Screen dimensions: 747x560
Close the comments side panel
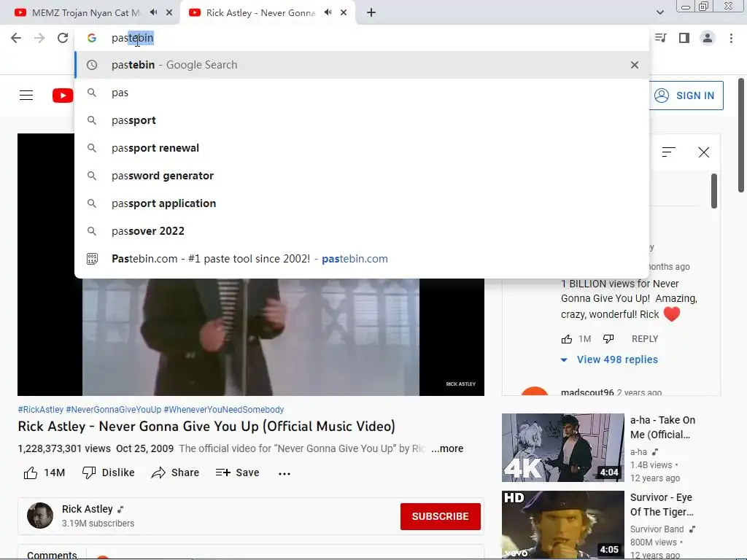pos(704,152)
